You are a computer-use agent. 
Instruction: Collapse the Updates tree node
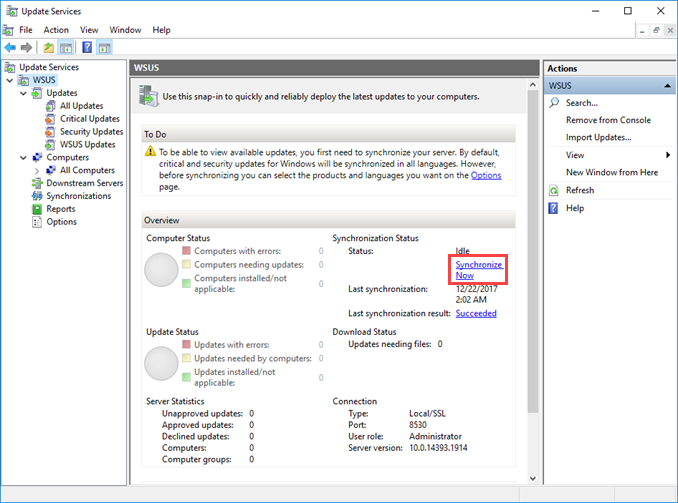tap(23, 93)
